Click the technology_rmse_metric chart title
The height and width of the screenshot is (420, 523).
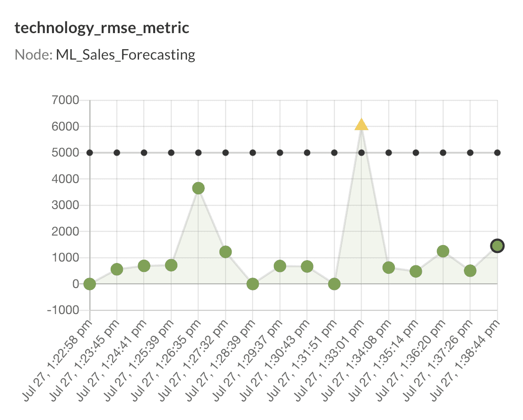click(102, 28)
